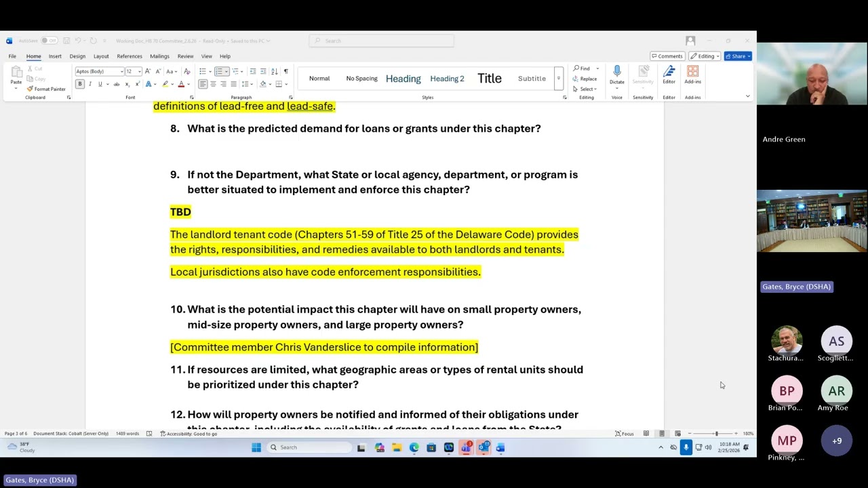Image resolution: width=868 pixels, height=488 pixels.
Task: Toggle Underline formatting
Action: (x=100, y=84)
